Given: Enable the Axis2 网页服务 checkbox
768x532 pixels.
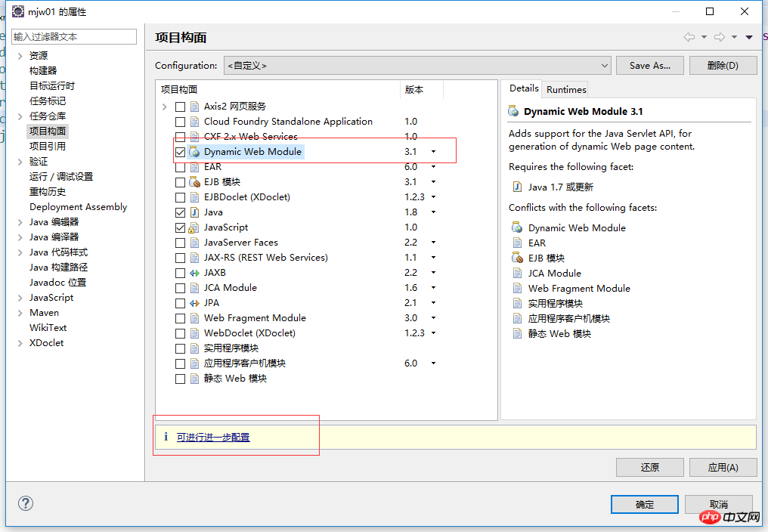Looking at the screenshot, I should (x=180, y=107).
